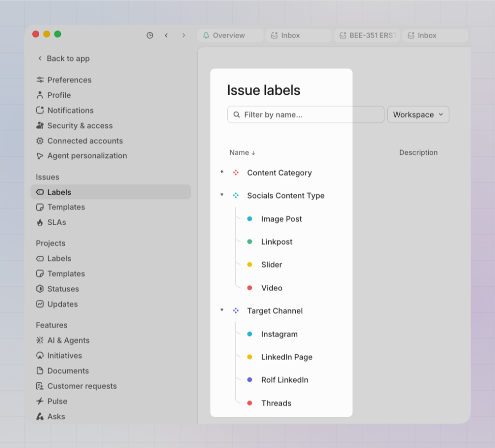The height and width of the screenshot is (448, 495).
Task: Click the red dot beside Video label
Action: point(249,288)
